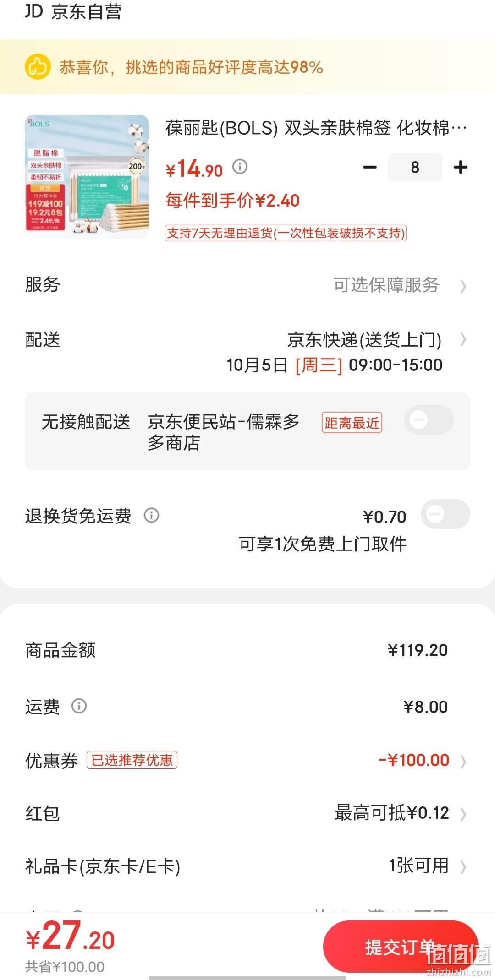Image resolution: width=495 pixels, height=980 pixels.
Task: Increase quantity with the plus icon
Action: pos(460,168)
